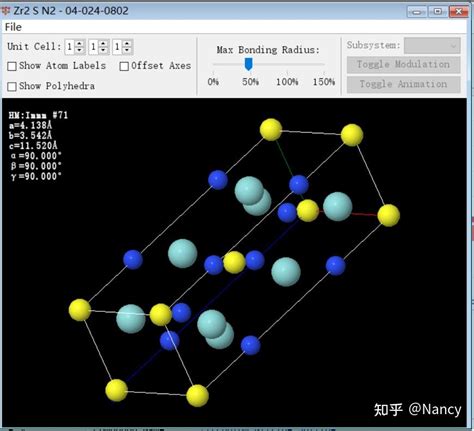Minimize the Zr2 S N2 window
This screenshot has height=431, width=474.
coord(416,12)
